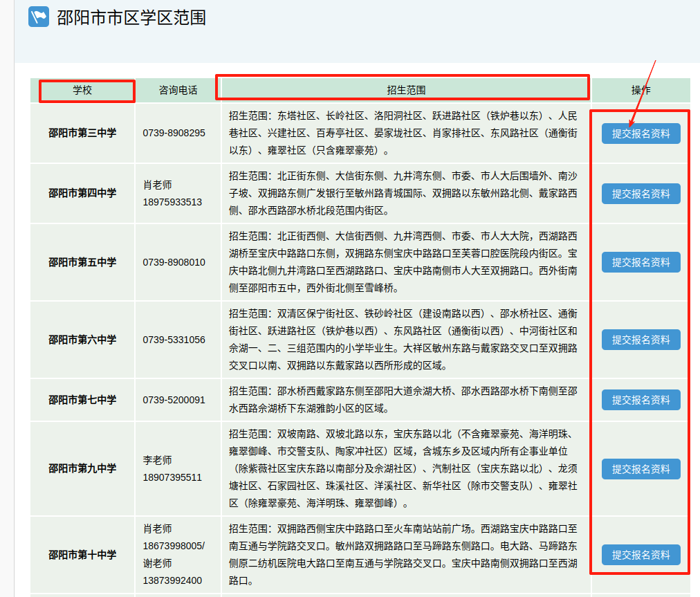Select the school name 邵阳市第三中学
The width and height of the screenshot is (700, 597).
click(82, 133)
